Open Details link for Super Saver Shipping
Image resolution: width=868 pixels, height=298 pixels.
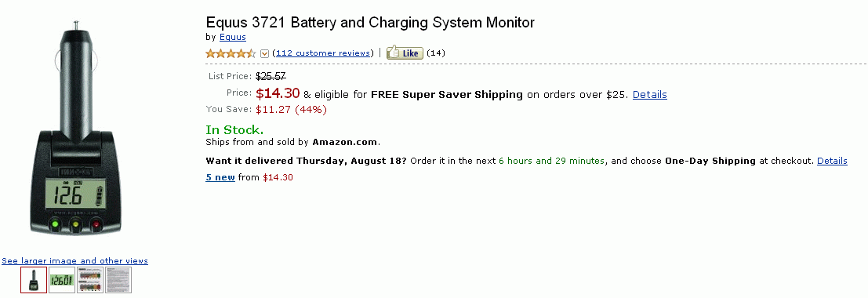pyautogui.click(x=650, y=95)
